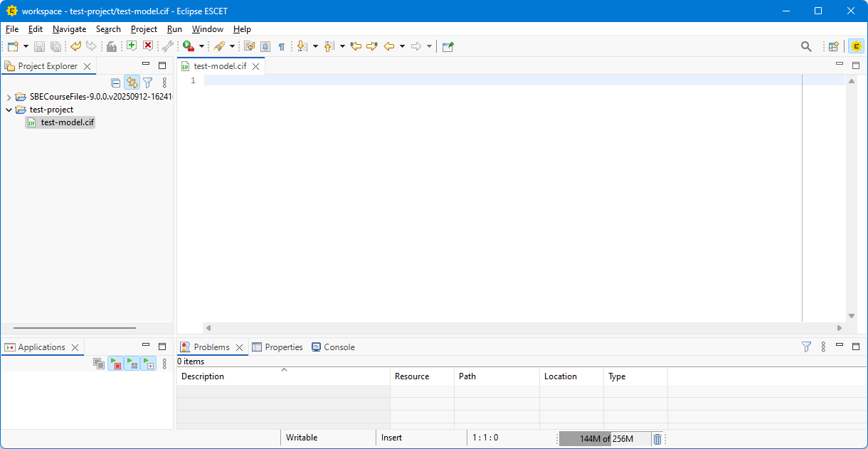Select test-model.cif in Project Explorer
Screen dimensions: 868x449
coord(67,122)
